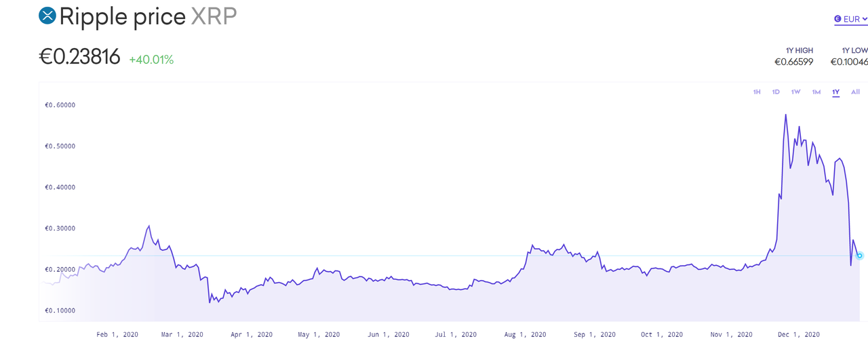Select the 1W time range tab
Image resolution: width=868 pixels, height=341 pixels.
point(796,92)
